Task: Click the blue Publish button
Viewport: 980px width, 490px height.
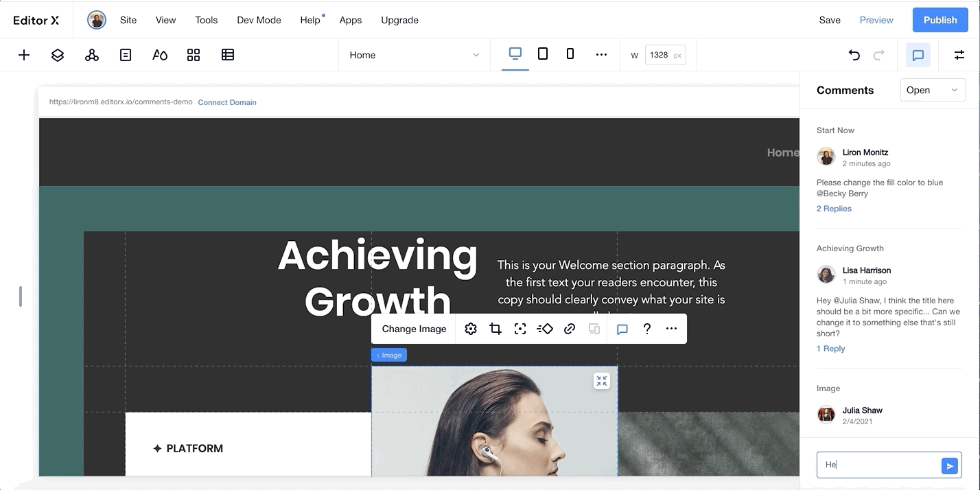Action: tap(940, 20)
